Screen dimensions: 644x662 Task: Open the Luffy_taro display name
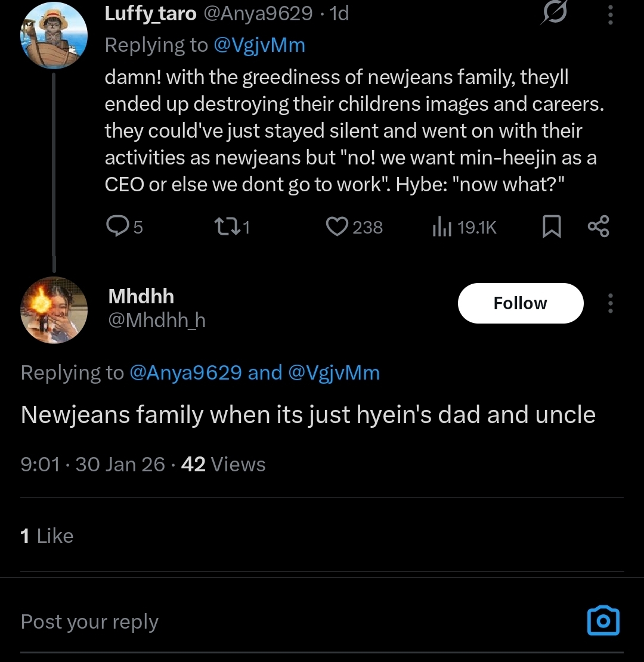(150, 14)
